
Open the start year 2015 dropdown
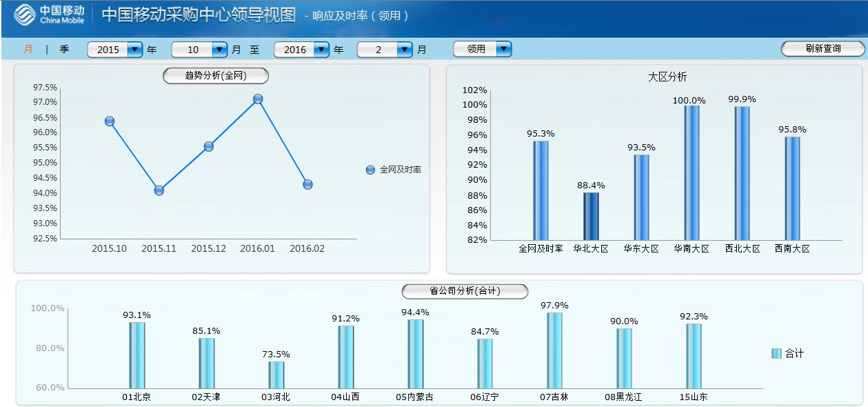(x=134, y=50)
